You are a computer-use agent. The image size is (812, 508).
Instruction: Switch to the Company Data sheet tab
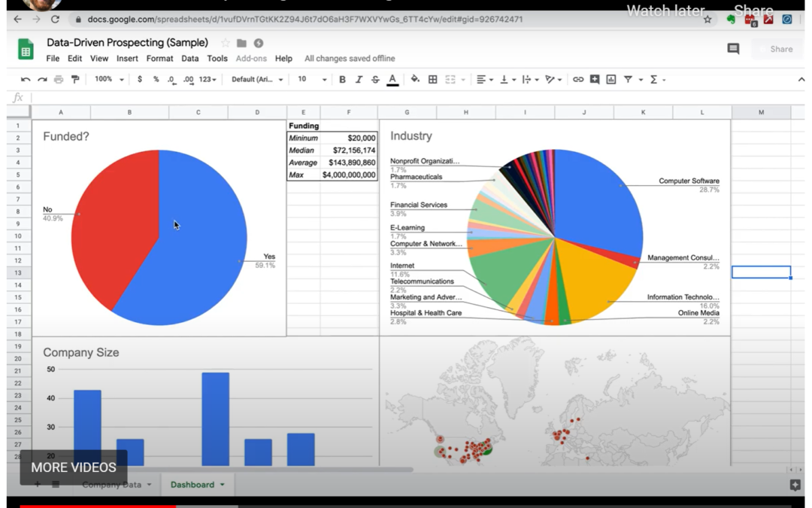(x=112, y=485)
